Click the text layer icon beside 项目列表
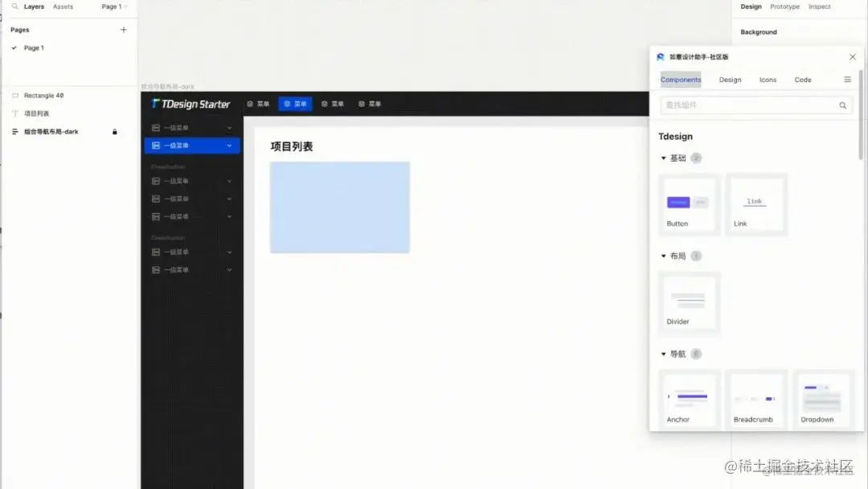Screen dimensions: 868x489 [15, 113]
